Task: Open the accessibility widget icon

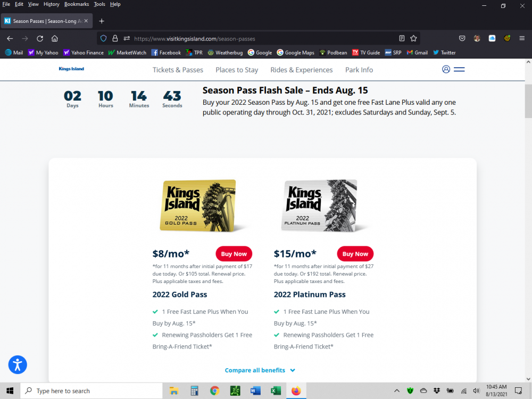Action: 18,364
